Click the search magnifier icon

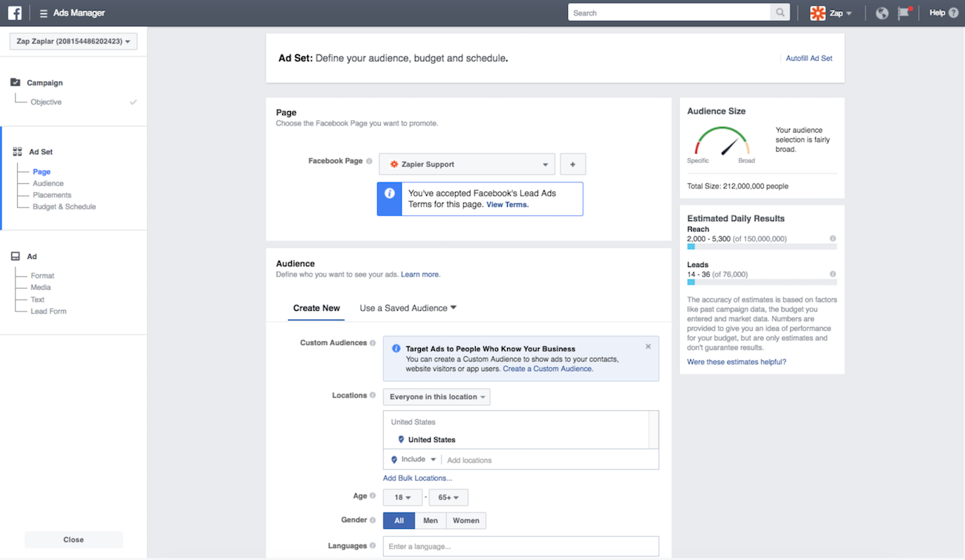(779, 13)
